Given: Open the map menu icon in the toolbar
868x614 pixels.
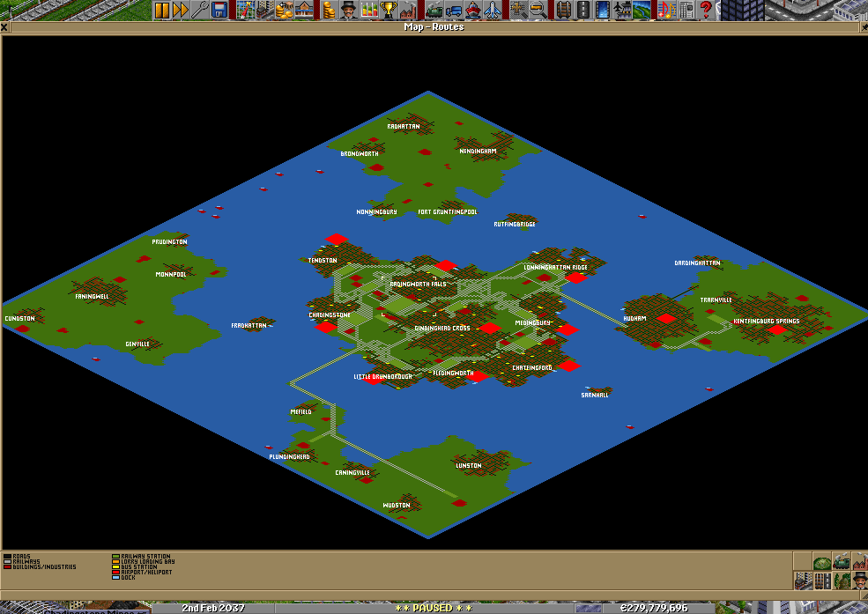Looking at the screenshot, I should click(245, 10).
